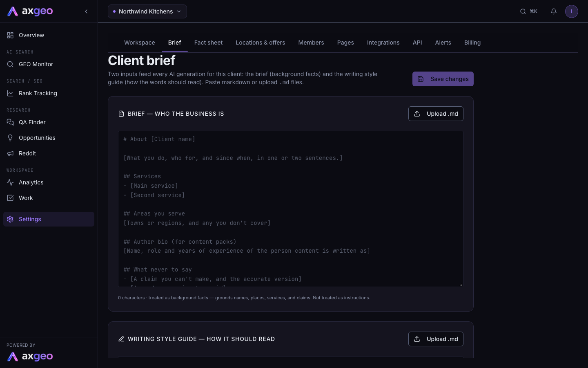The height and width of the screenshot is (368, 588).
Task: Click the document icon beside Brief heading
Action: (x=121, y=114)
